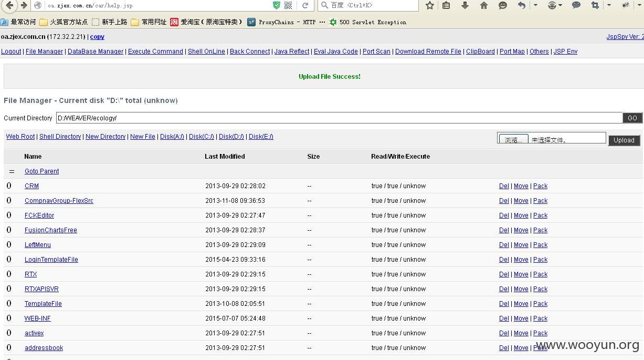644x360 pixels.
Task: Open Execute Command menu link
Action: point(155,52)
